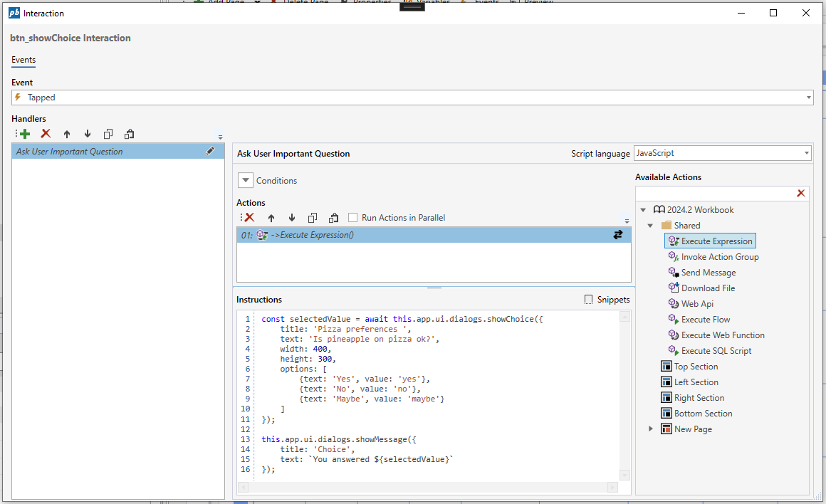
Task: Delete selected action in Actions toolbar
Action: coord(249,218)
